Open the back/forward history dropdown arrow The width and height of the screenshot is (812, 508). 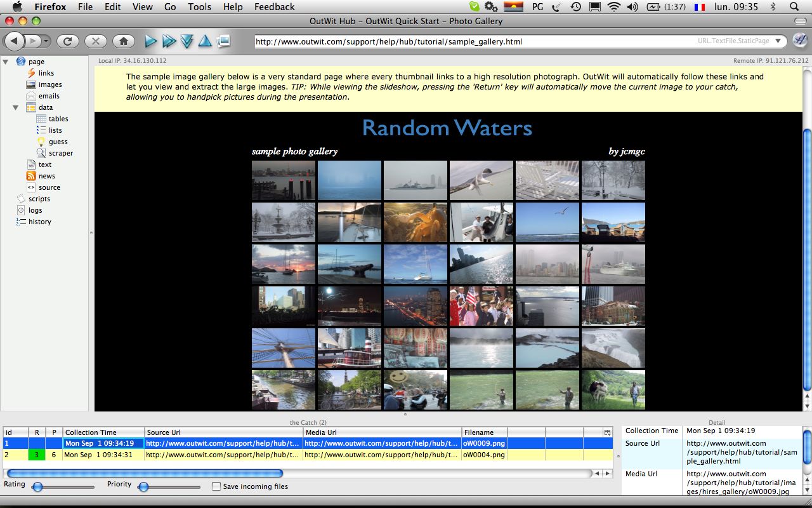coord(46,41)
